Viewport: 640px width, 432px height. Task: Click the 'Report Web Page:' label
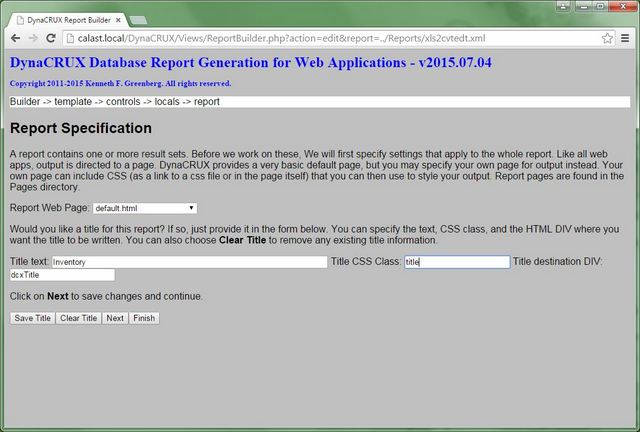click(50, 208)
